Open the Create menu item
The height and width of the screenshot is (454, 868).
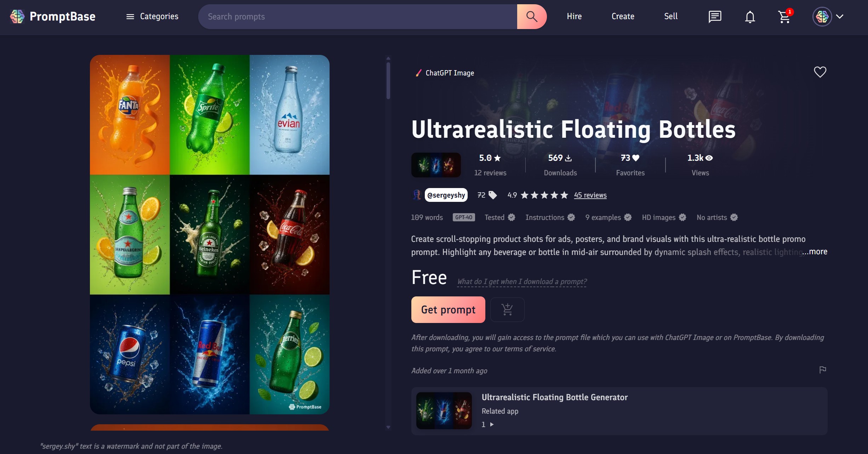pyautogui.click(x=623, y=16)
